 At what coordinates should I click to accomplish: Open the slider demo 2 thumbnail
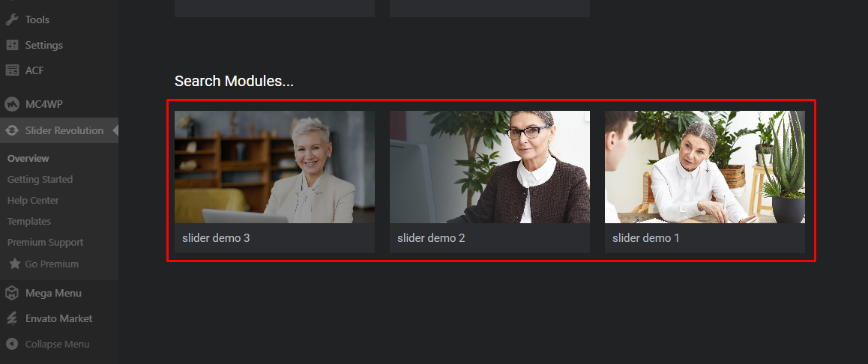[x=490, y=167]
